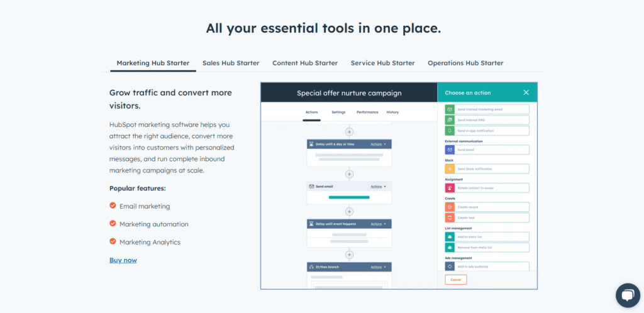Click the Email marketing feature text
The width and height of the screenshot is (644, 313).
pos(145,206)
